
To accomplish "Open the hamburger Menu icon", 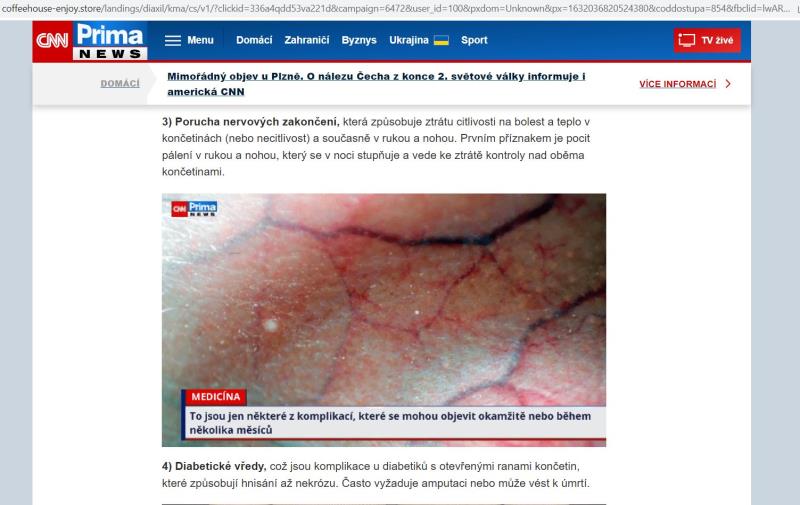I will [173, 40].
